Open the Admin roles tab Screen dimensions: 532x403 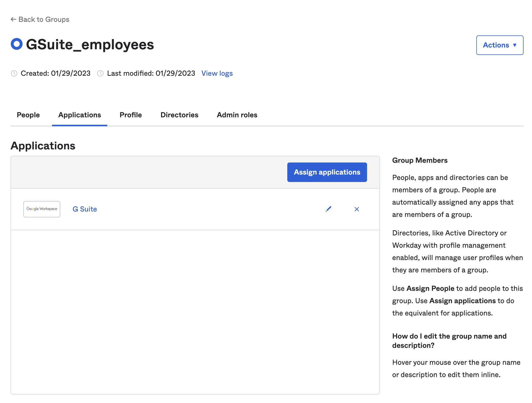click(x=237, y=115)
